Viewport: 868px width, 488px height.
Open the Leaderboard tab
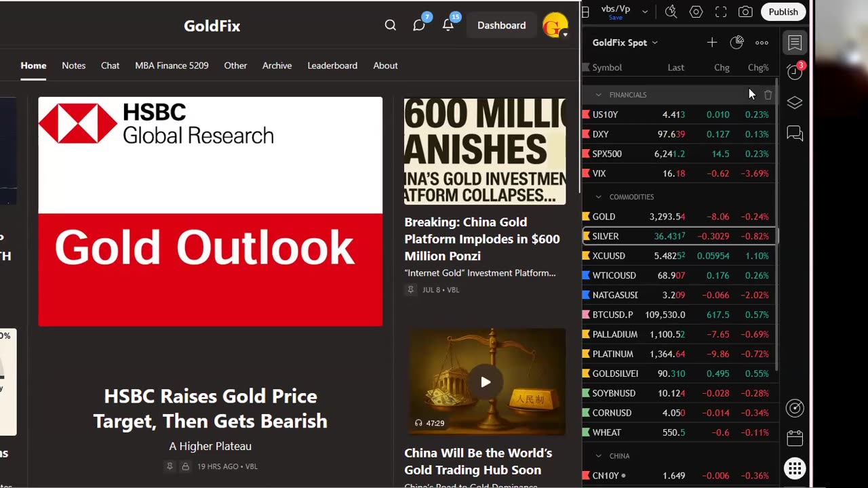[x=332, y=66]
